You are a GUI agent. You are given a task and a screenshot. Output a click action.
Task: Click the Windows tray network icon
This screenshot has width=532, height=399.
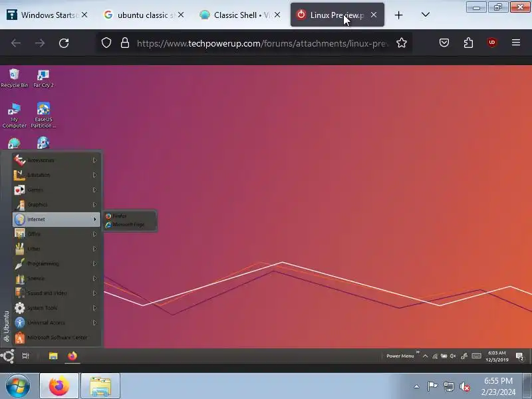point(448,386)
